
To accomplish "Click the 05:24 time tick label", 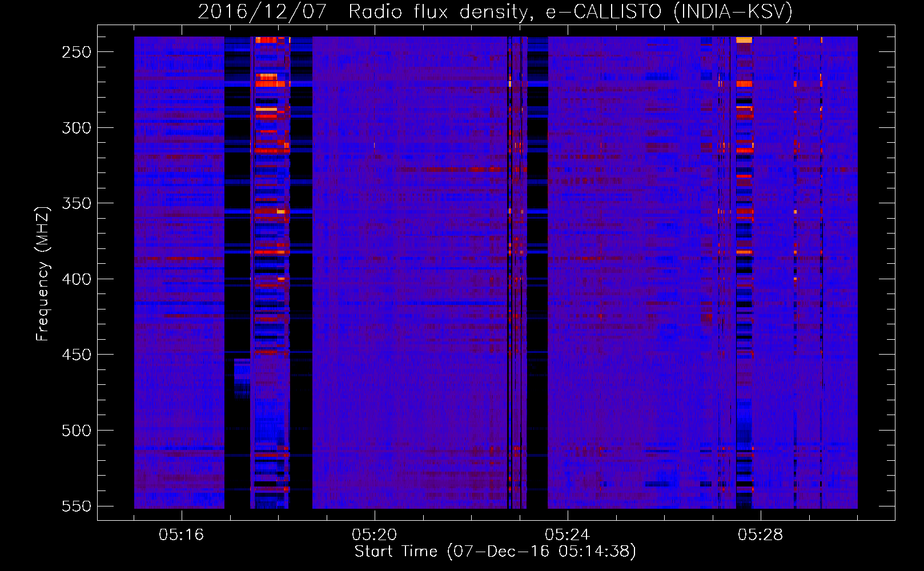I will coord(568,535).
